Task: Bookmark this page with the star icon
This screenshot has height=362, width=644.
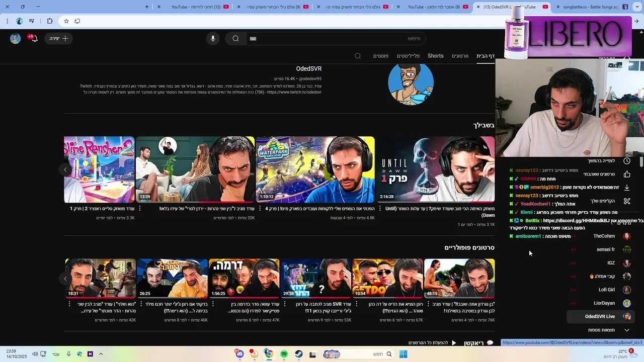Action: coord(66,21)
